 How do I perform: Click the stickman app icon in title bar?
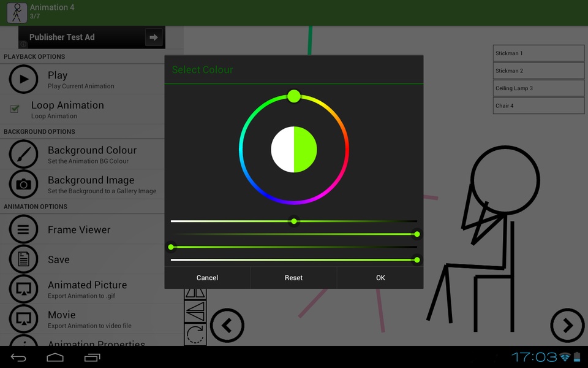tap(17, 12)
